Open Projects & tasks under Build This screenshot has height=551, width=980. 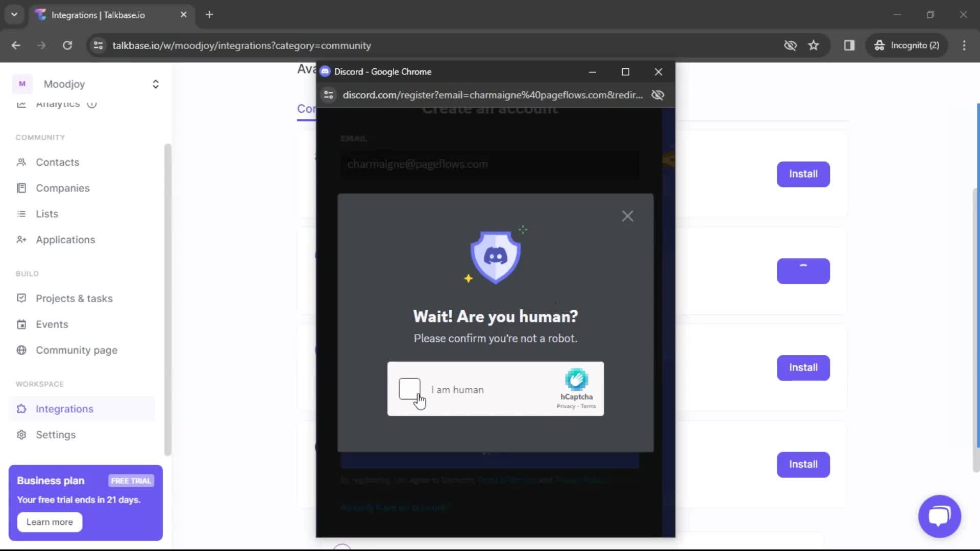[74, 298]
